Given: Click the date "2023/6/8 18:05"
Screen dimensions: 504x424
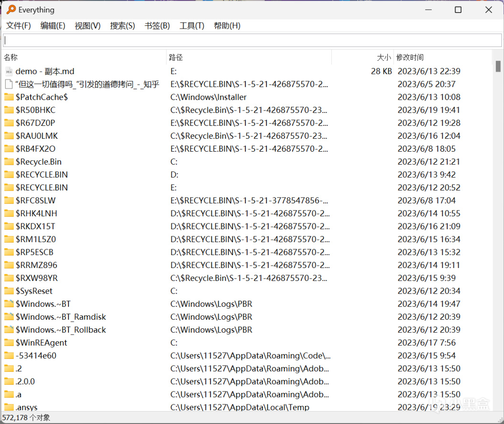Looking at the screenshot, I should tap(427, 149).
